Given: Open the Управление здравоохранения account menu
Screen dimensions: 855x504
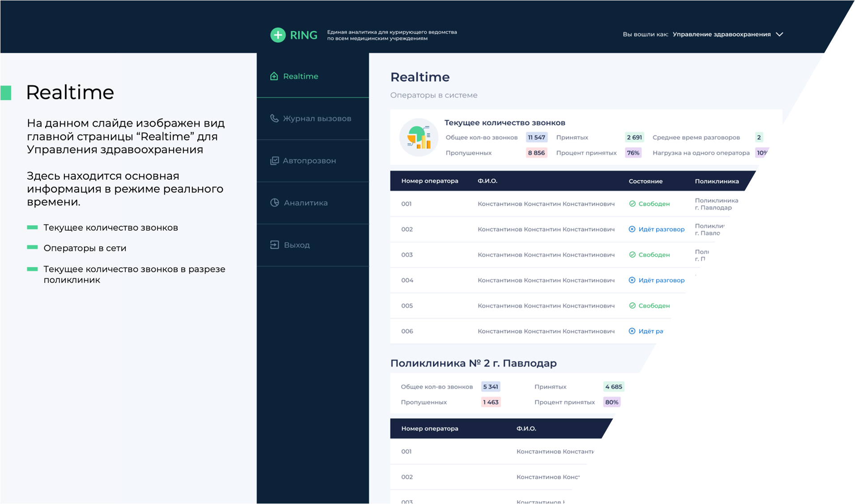Looking at the screenshot, I should [721, 34].
